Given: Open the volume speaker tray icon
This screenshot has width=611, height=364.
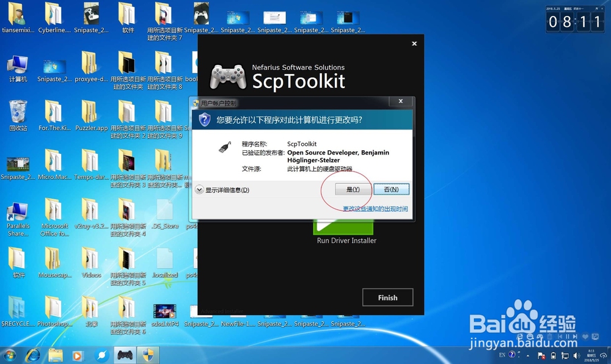Looking at the screenshot, I should [577, 355].
